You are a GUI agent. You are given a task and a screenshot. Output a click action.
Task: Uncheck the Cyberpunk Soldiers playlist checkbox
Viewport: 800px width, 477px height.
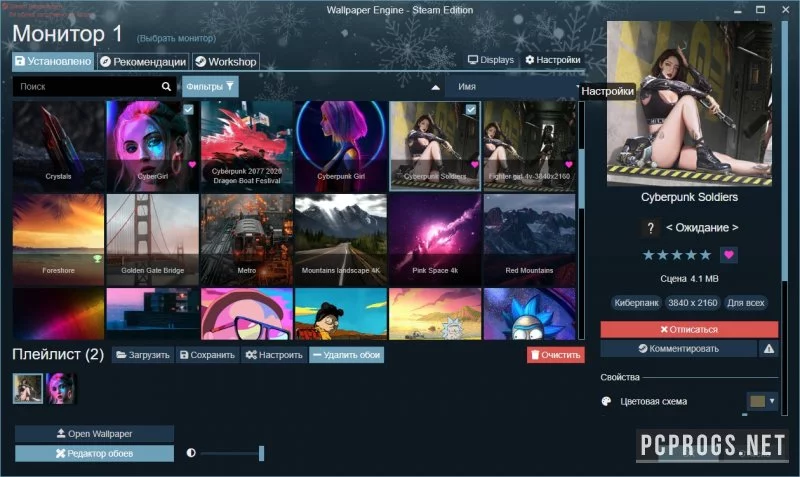pos(471,109)
